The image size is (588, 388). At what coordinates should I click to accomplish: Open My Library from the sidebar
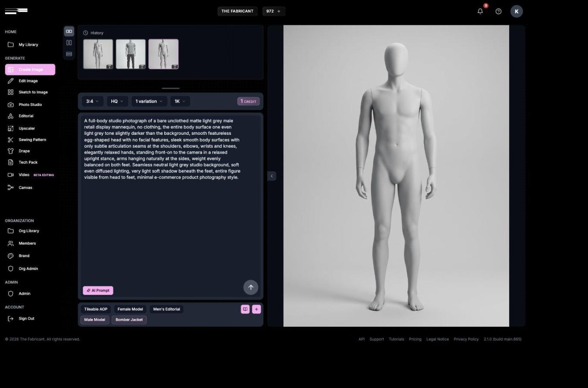pos(28,44)
